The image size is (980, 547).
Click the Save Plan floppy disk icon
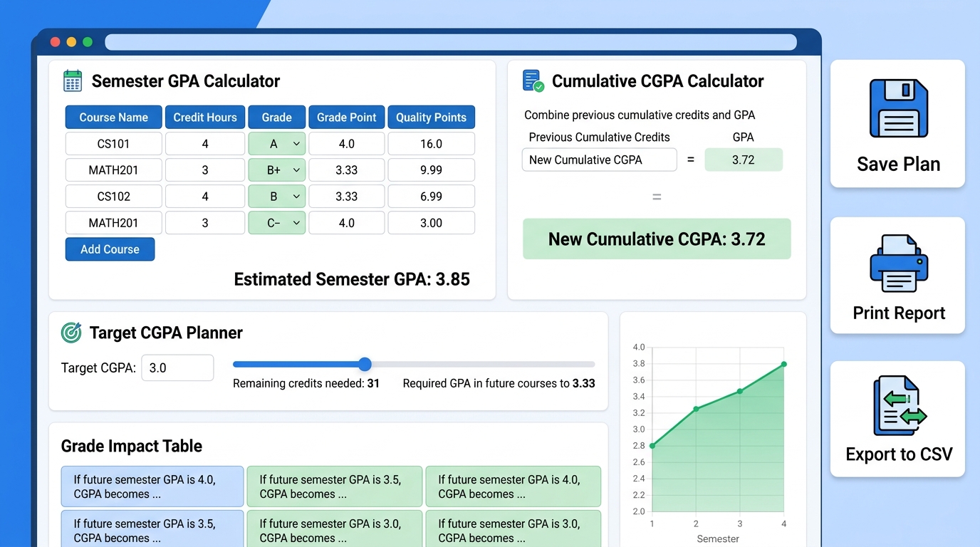(898, 108)
